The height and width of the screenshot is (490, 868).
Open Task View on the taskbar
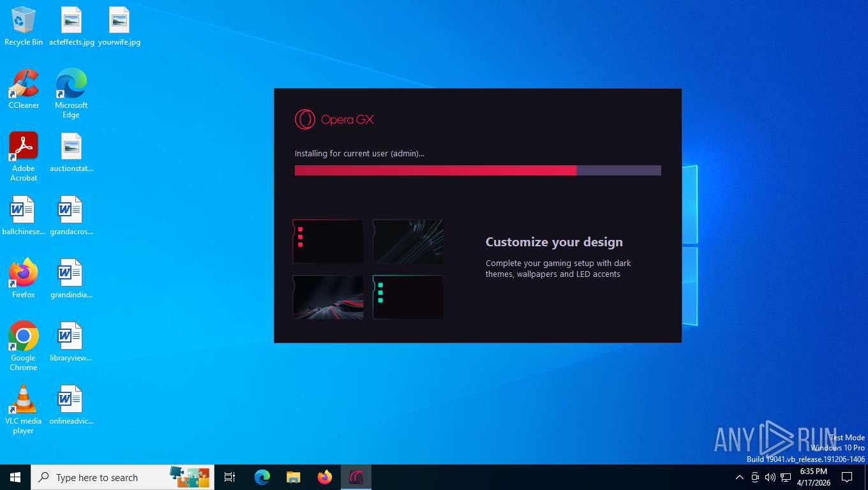[230, 477]
